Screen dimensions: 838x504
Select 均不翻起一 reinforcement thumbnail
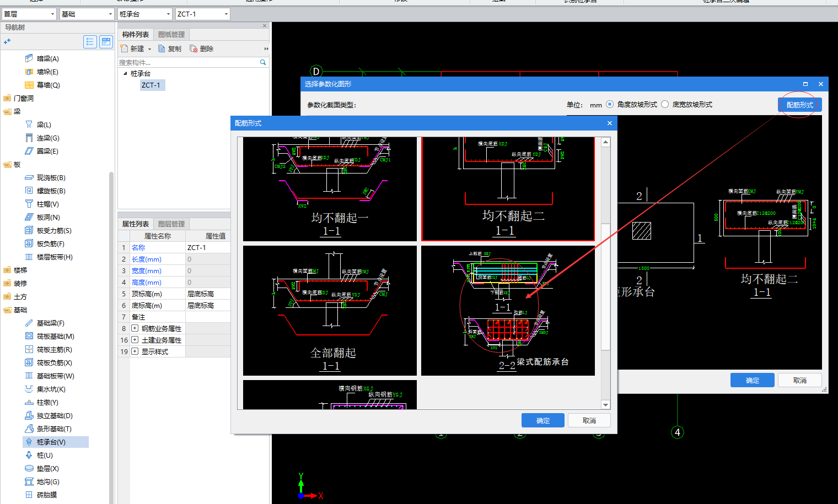(330, 189)
